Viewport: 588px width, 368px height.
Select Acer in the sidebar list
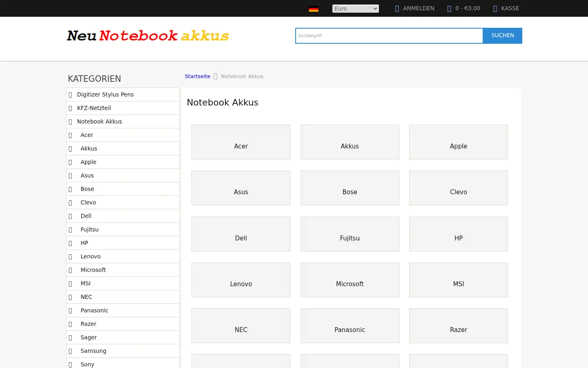(123, 135)
